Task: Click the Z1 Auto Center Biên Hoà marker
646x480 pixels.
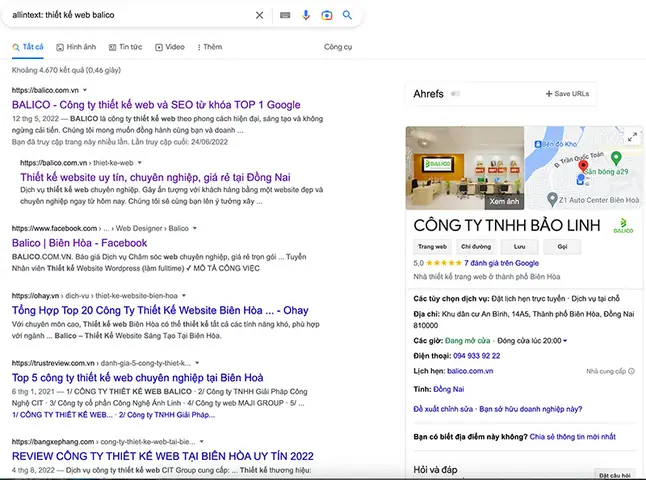Action: pos(552,199)
